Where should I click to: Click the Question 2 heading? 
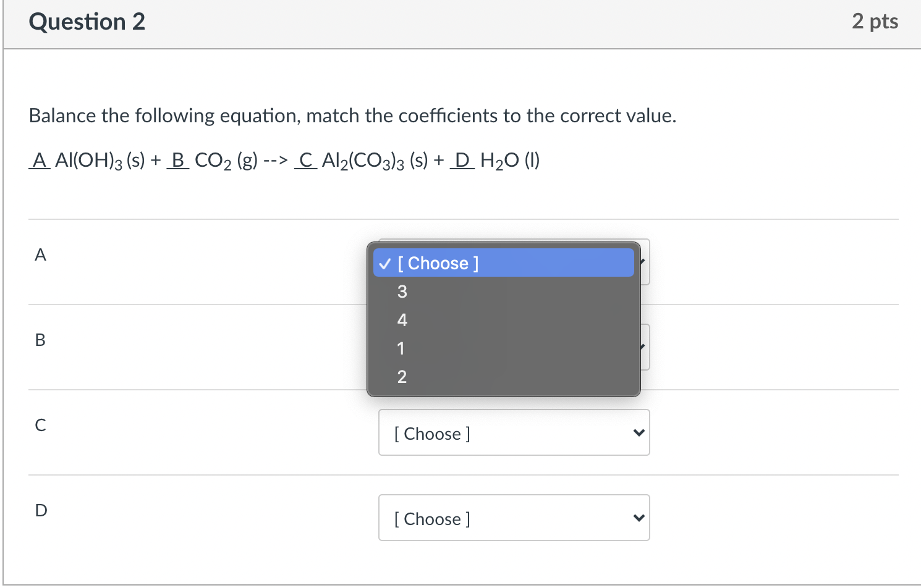(x=87, y=22)
